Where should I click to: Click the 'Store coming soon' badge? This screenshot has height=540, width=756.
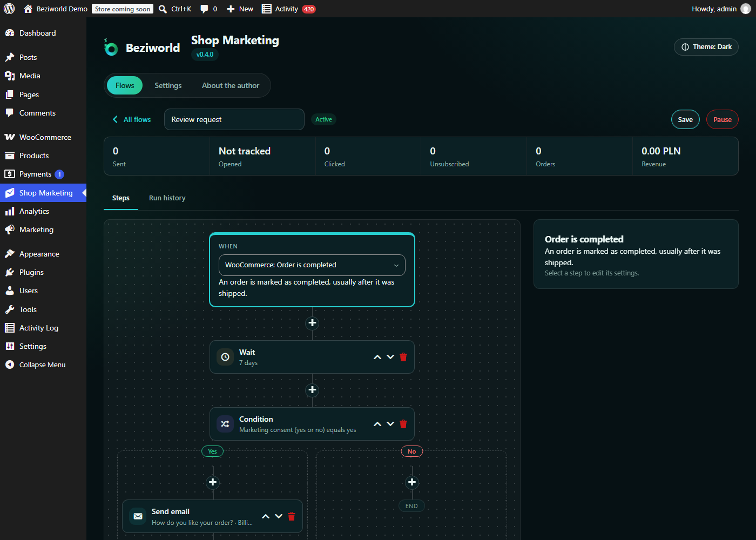[123, 9]
